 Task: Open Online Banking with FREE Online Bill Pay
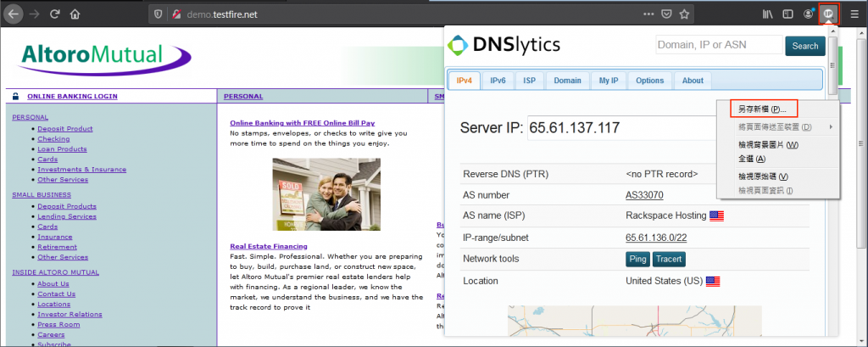tap(303, 123)
